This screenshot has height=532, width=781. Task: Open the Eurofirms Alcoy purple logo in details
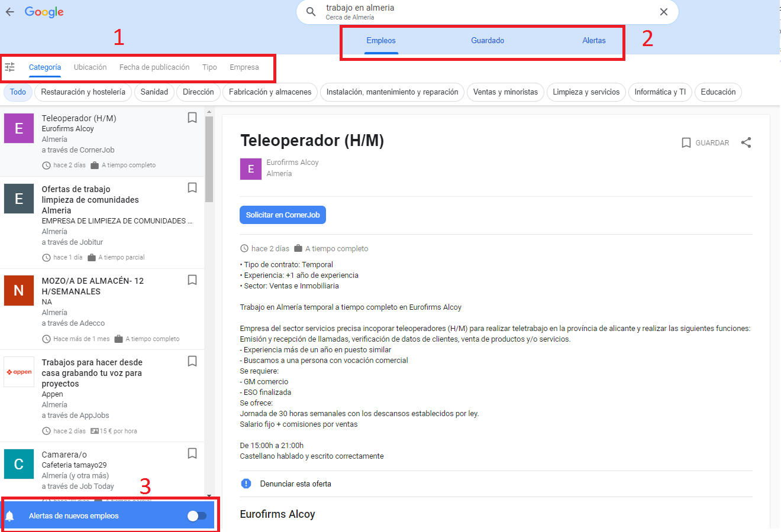point(251,169)
